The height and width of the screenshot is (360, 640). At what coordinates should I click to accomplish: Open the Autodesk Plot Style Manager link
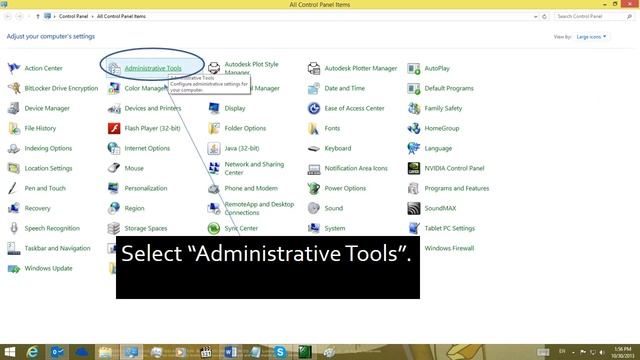coord(251,68)
